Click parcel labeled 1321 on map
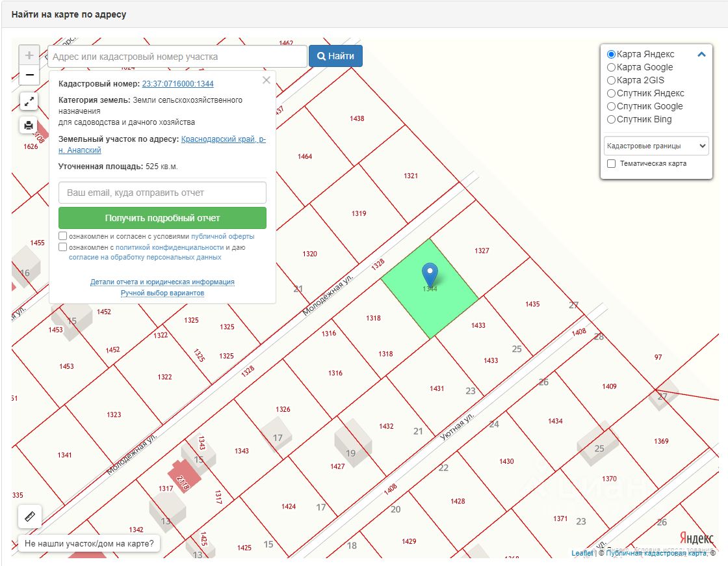Screen dimensions: 728x566 (411, 176)
